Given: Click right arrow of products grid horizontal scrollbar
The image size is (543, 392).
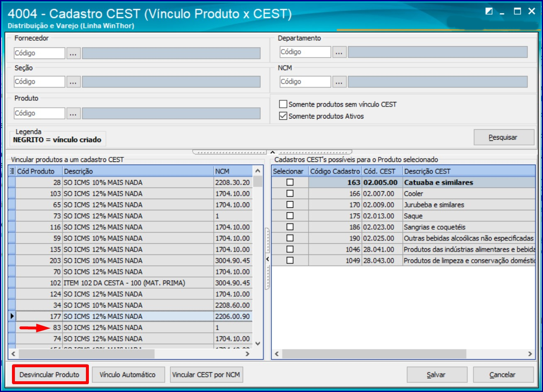Looking at the screenshot, I should pyautogui.click(x=248, y=354).
